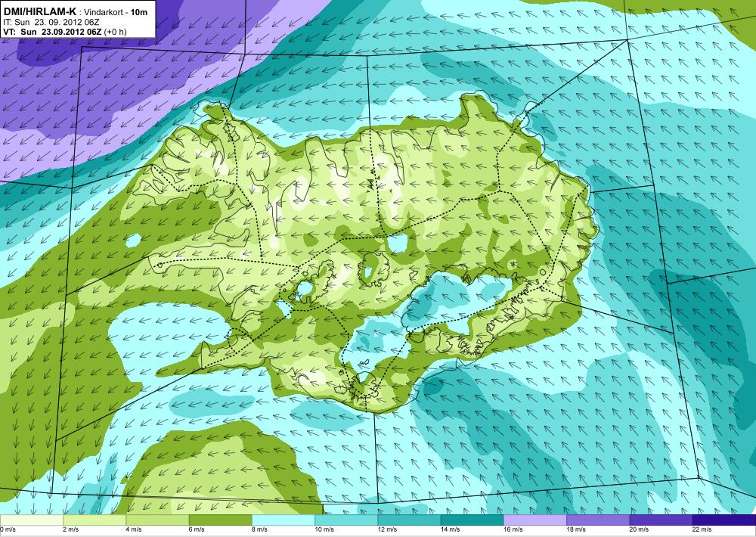The width and height of the screenshot is (756, 537).
Task: Click the '14 m/s' legend label
Action: pyautogui.click(x=451, y=529)
